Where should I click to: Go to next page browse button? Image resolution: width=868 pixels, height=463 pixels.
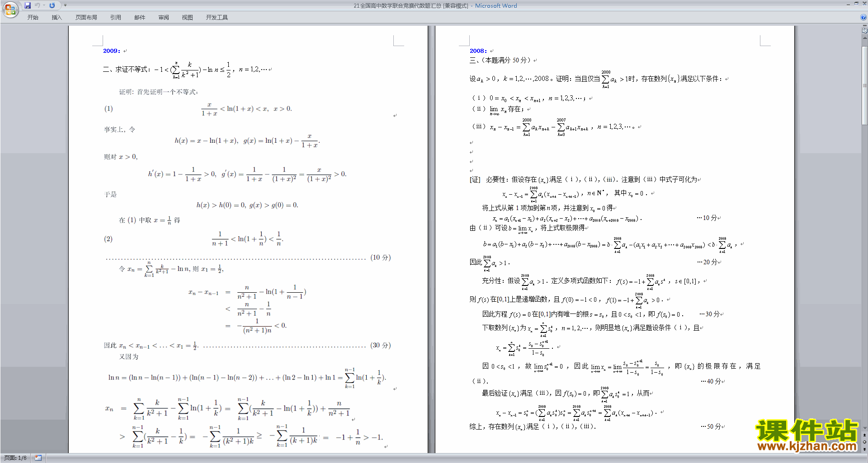[865, 449]
